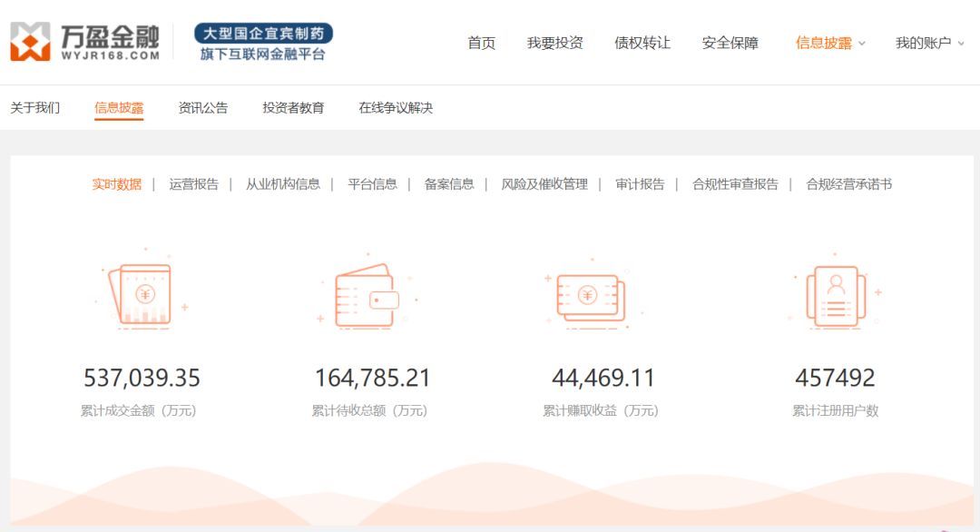Open the 备案信息 link
Screen dimensions: 980x532
point(449,183)
